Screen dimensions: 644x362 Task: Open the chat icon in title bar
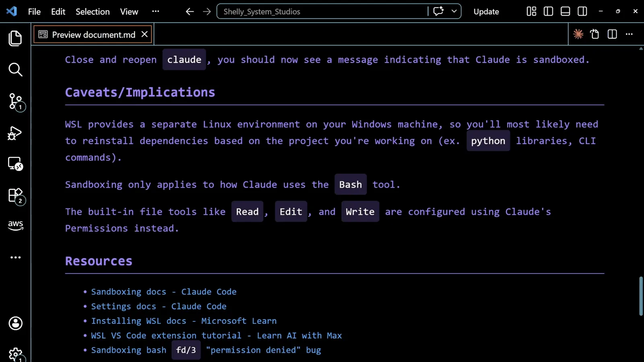(x=438, y=11)
